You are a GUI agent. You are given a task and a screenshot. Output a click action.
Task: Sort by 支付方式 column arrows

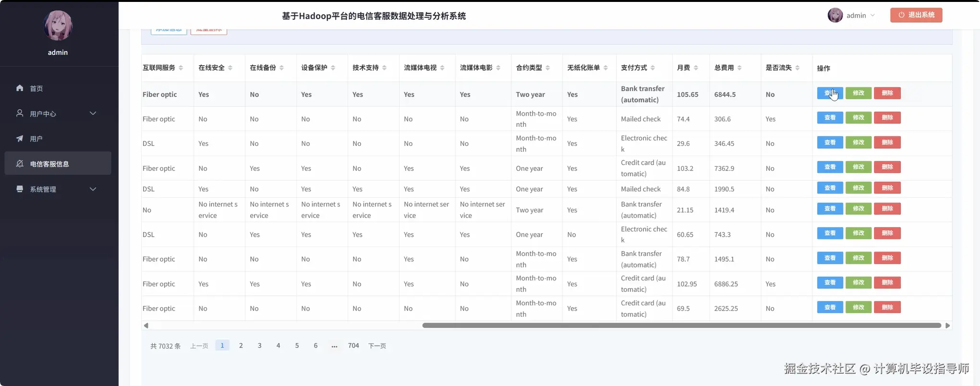tap(653, 68)
